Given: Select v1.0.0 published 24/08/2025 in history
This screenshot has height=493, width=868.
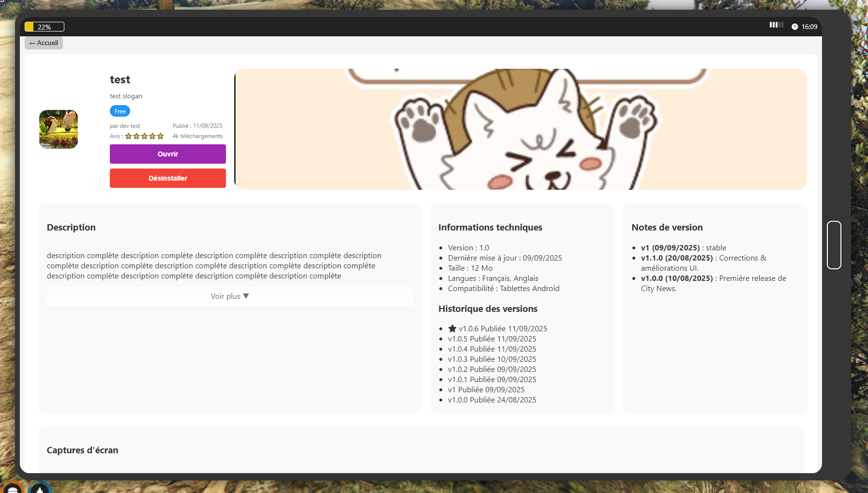Looking at the screenshot, I should point(492,400).
